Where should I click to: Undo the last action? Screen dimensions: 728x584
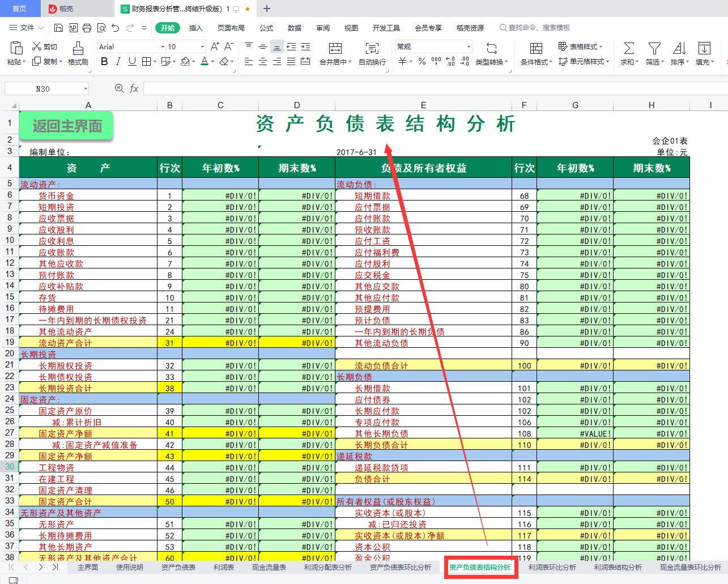click(x=116, y=28)
